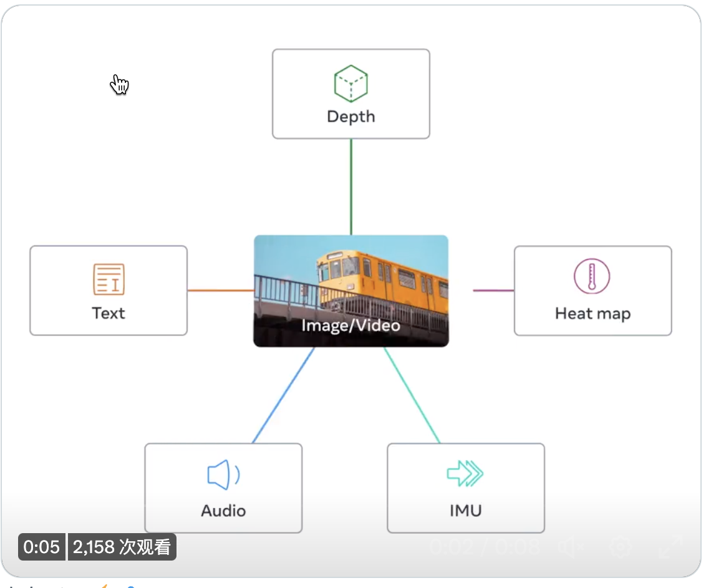Screen dimensions: 716x588
Task: Click the blue Audio speaker icon
Action: [x=223, y=475]
